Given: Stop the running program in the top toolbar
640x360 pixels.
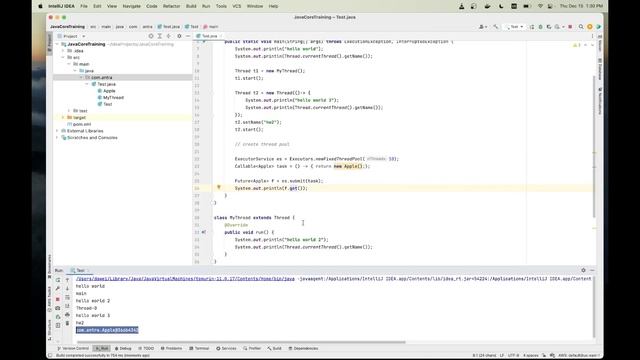Looking at the screenshot, I should tap(570, 27).
